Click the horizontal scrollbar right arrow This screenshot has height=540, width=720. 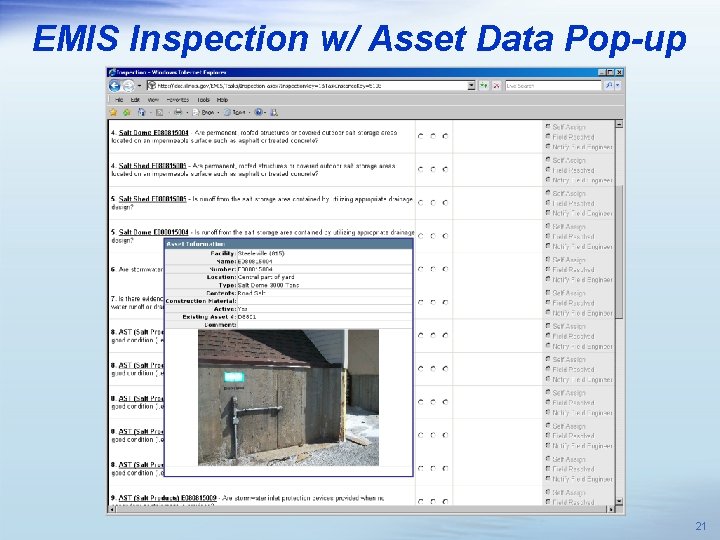[x=610, y=509]
